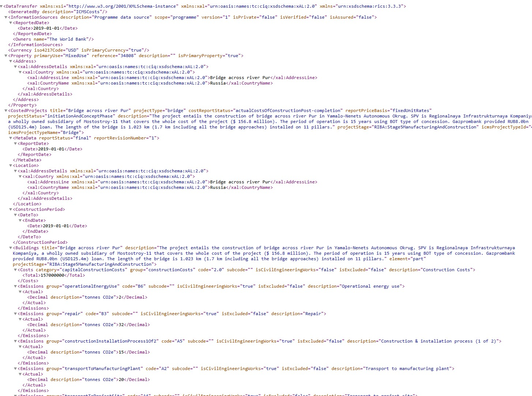
Task: Collapse the Address node under Property
Action: pos(11,61)
